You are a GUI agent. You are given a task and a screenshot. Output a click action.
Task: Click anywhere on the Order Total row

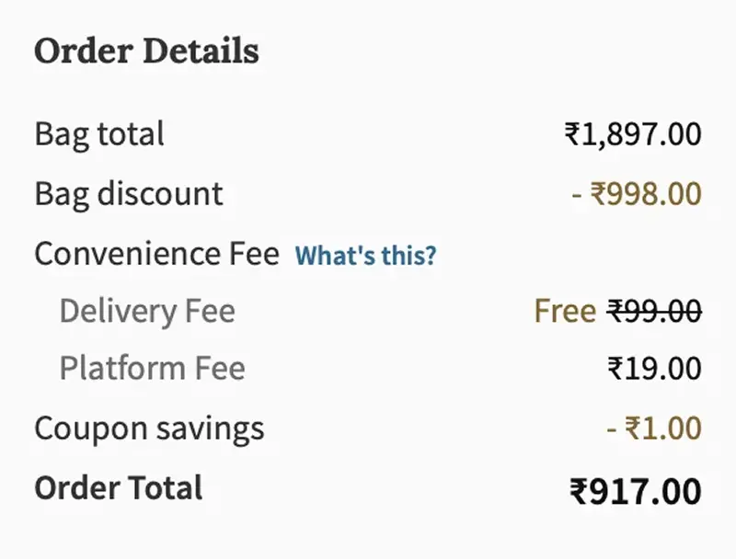368,488
